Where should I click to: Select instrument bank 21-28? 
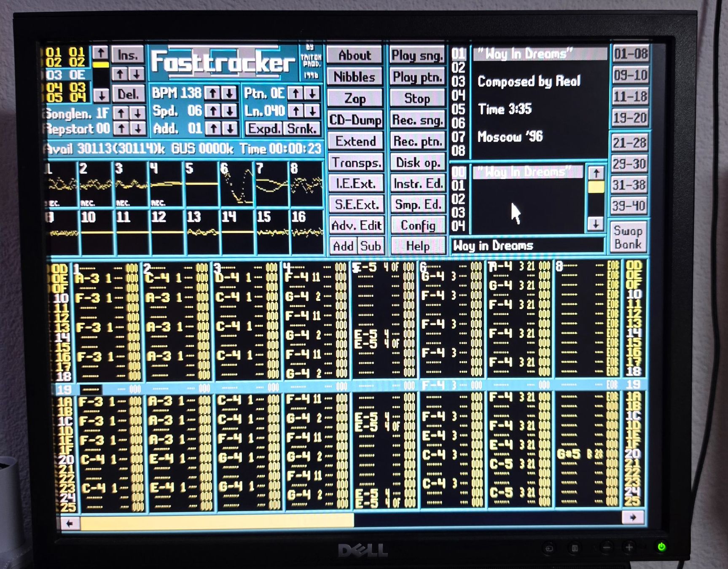coord(629,143)
